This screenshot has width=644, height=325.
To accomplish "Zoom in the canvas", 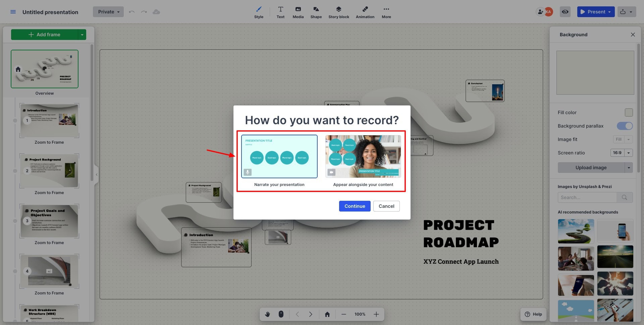I will tap(376, 314).
